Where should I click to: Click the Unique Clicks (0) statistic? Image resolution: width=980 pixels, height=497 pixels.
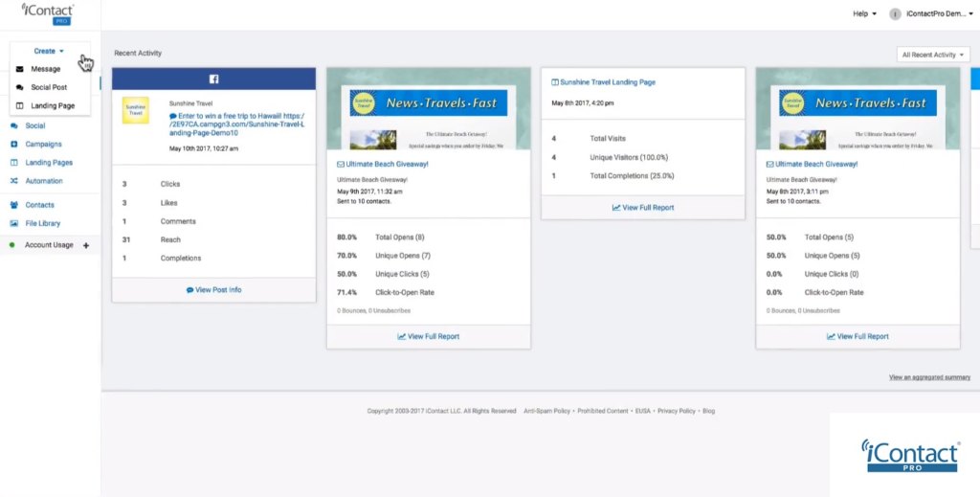tap(832, 275)
